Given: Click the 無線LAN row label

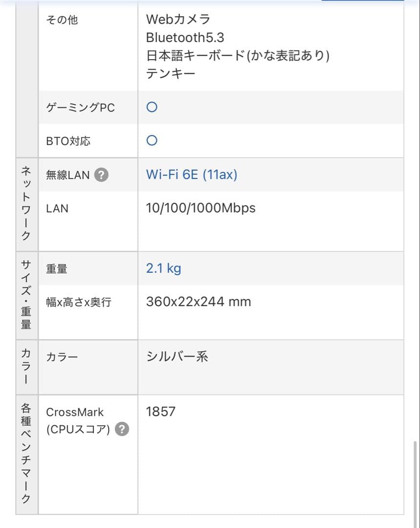Looking at the screenshot, I should (67, 175).
